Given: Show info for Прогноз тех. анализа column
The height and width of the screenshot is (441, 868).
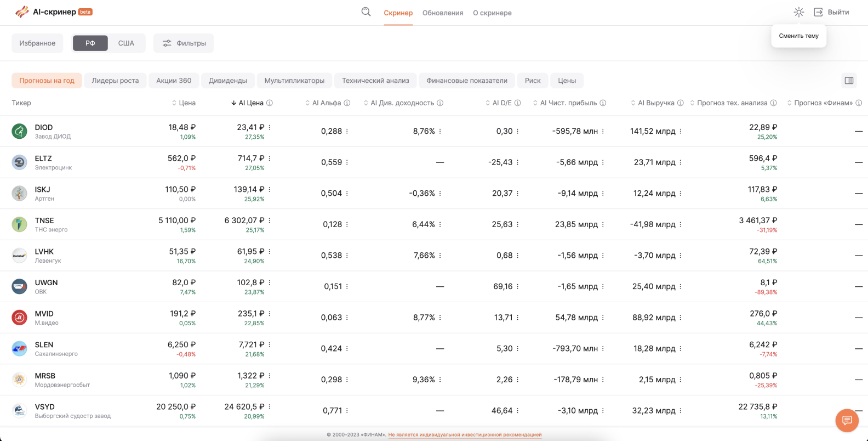Looking at the screenshot, I should [774, 103].
